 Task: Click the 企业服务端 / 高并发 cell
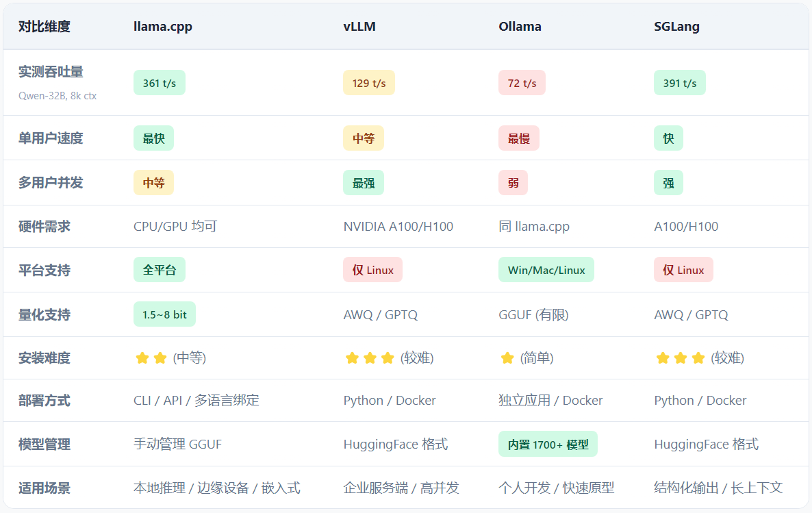coord(401,488)
